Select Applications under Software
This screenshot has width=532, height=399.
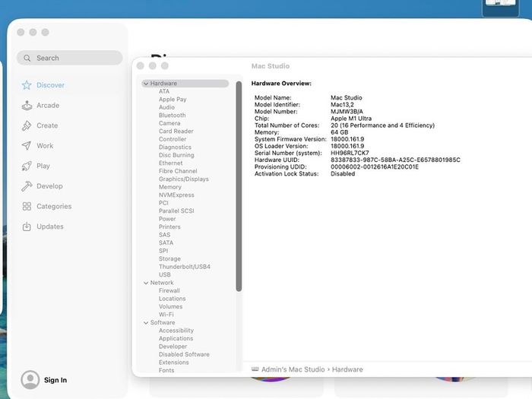[176, 339]
